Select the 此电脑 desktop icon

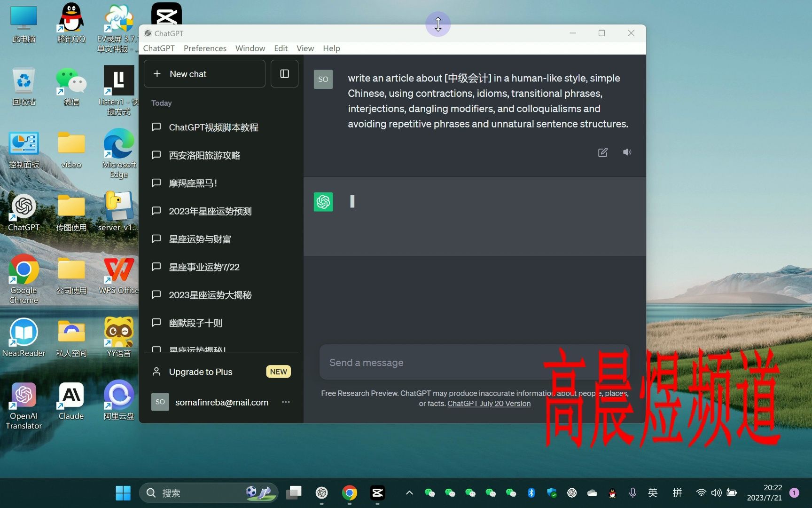23,24
